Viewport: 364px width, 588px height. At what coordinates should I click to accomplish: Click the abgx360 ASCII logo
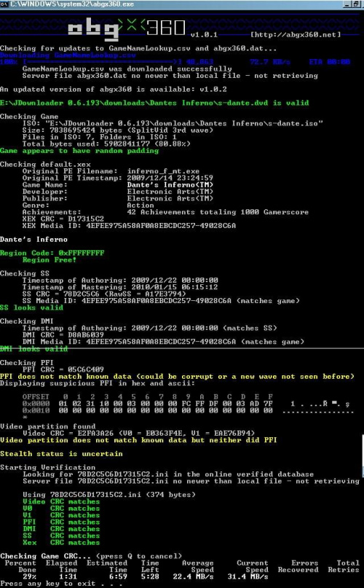click(x=127, y=29)
